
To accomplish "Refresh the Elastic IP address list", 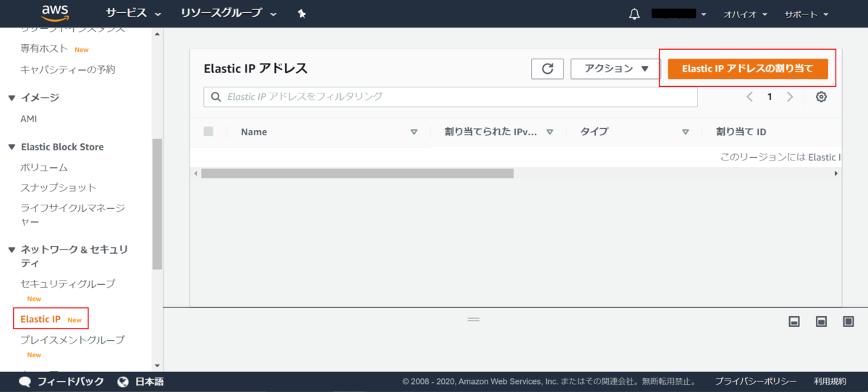I will pos(548,69).
